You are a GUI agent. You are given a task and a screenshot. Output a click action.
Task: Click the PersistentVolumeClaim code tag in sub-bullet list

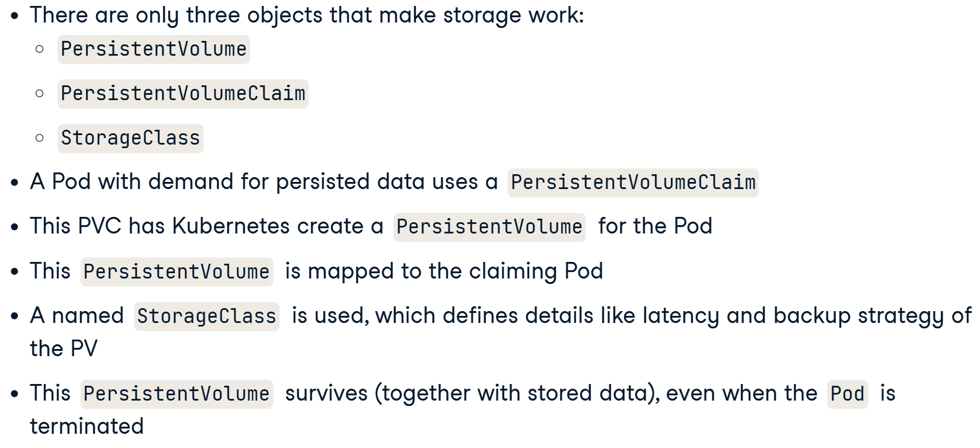pos(183,94)
